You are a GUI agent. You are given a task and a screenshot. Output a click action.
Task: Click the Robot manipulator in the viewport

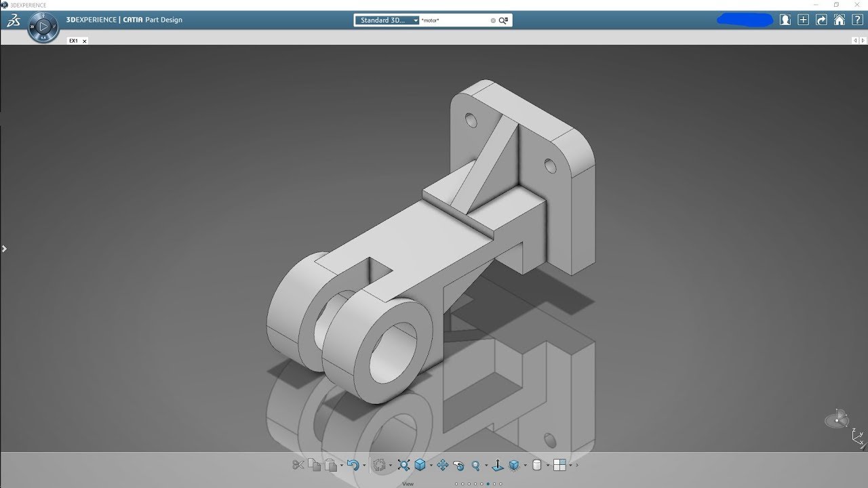837,420
